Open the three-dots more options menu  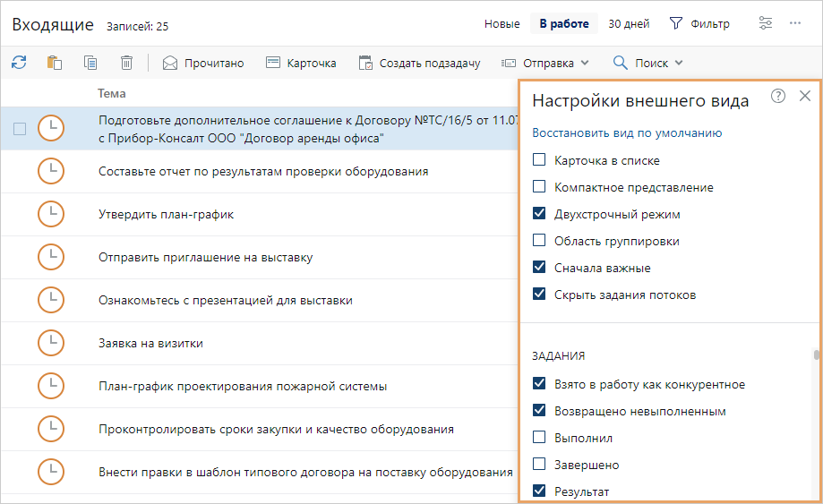click(x=795, y=23)
